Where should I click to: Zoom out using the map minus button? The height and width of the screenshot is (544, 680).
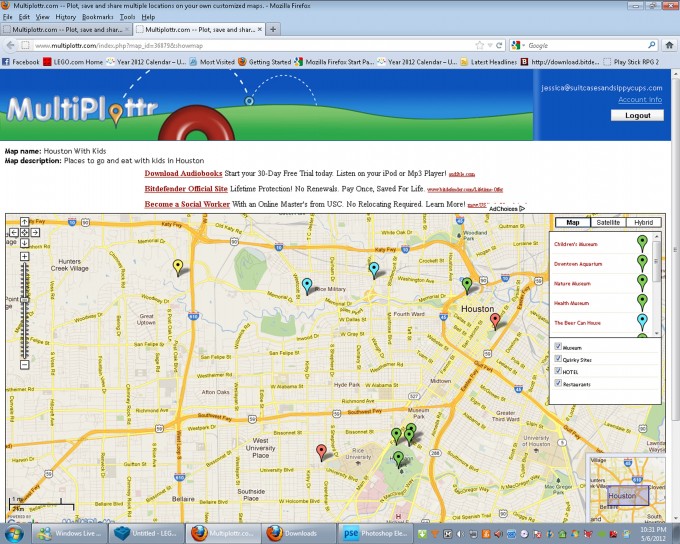click(24, 365)
